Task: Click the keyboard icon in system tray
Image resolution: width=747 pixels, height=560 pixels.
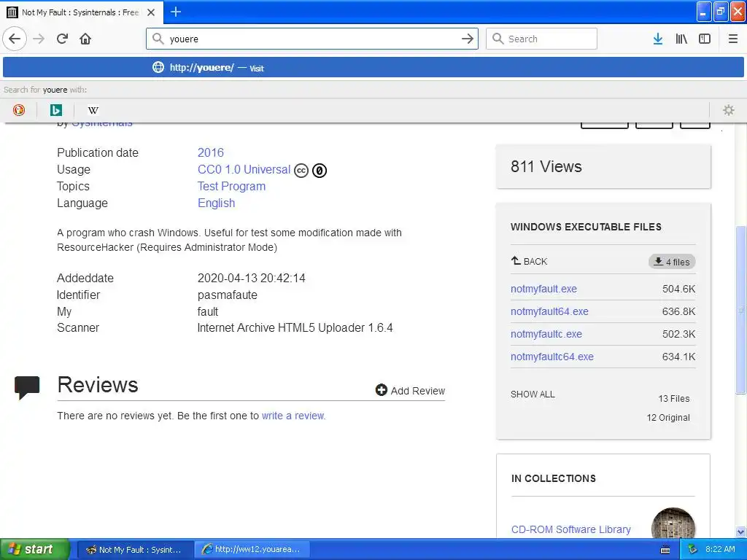Action: [x=665, y=550]
